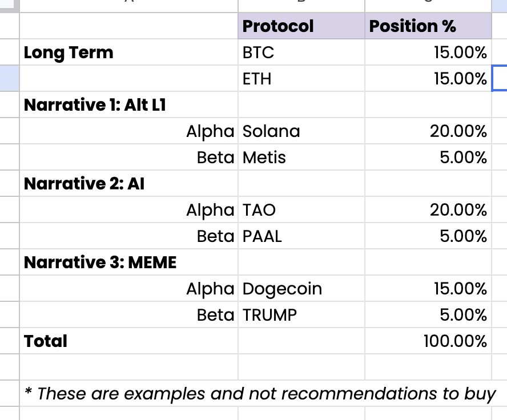Select the TRUMP protocol cell

tap(301, 315)
